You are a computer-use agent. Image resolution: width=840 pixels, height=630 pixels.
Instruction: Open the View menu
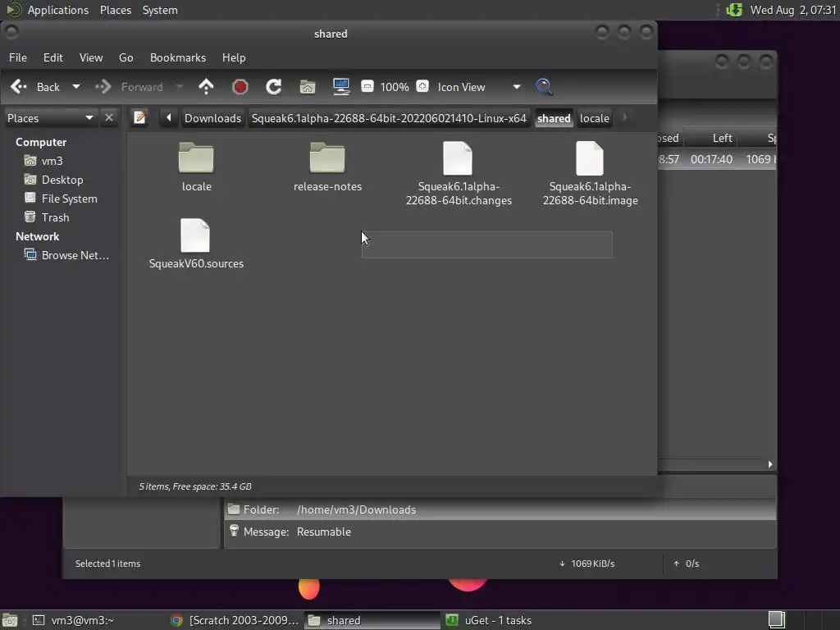[91, 57]
